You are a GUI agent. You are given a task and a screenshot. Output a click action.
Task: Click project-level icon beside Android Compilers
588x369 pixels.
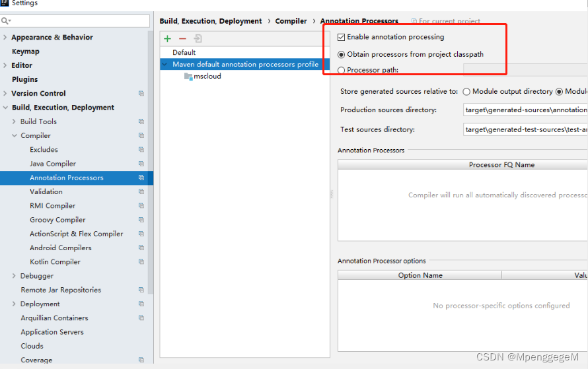click(x=141, y=248)
